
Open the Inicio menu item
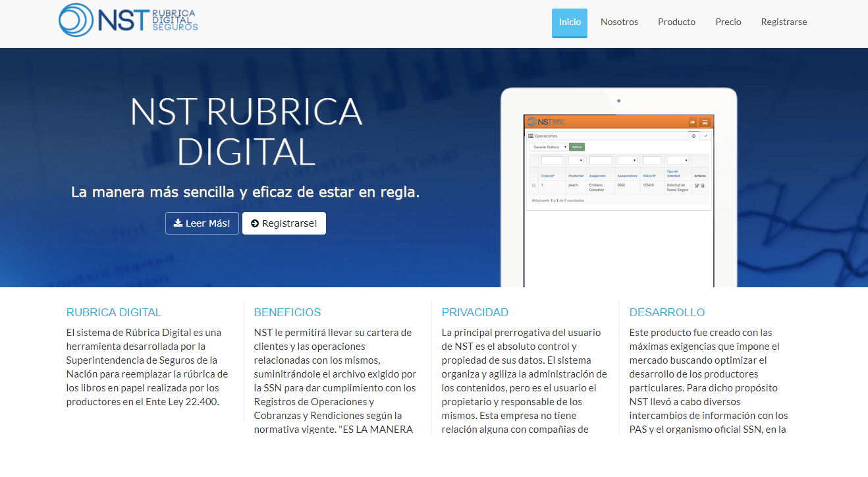pyautogui.click(x=570, y=22)
